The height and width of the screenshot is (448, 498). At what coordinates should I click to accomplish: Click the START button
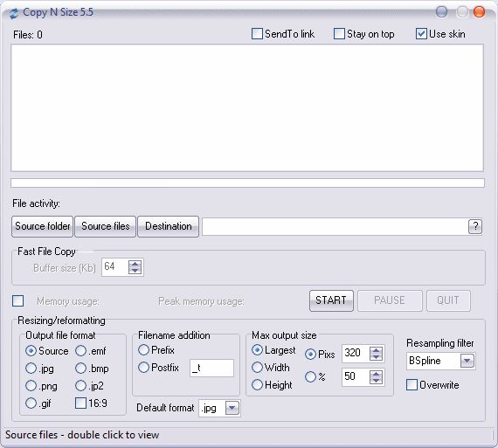point(331,300)
